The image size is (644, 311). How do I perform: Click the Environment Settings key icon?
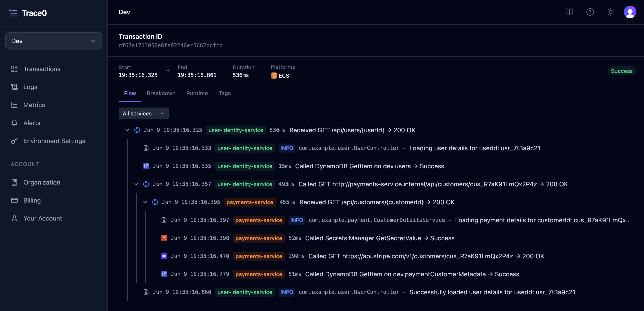pos(14,141)
